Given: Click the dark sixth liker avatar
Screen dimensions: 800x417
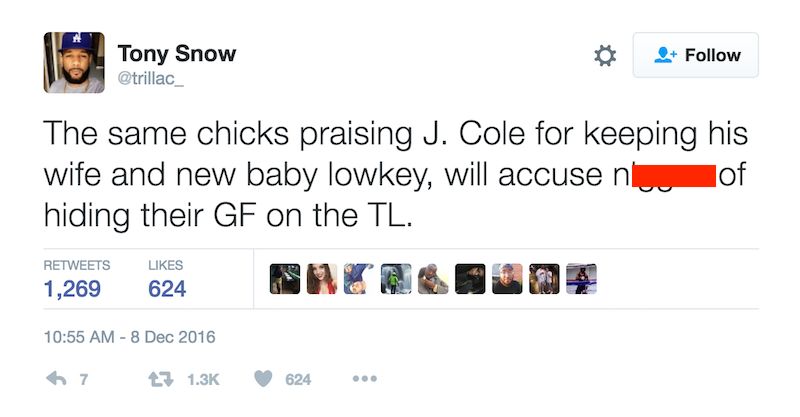Looking at the screenshot, I should (470, 279).
